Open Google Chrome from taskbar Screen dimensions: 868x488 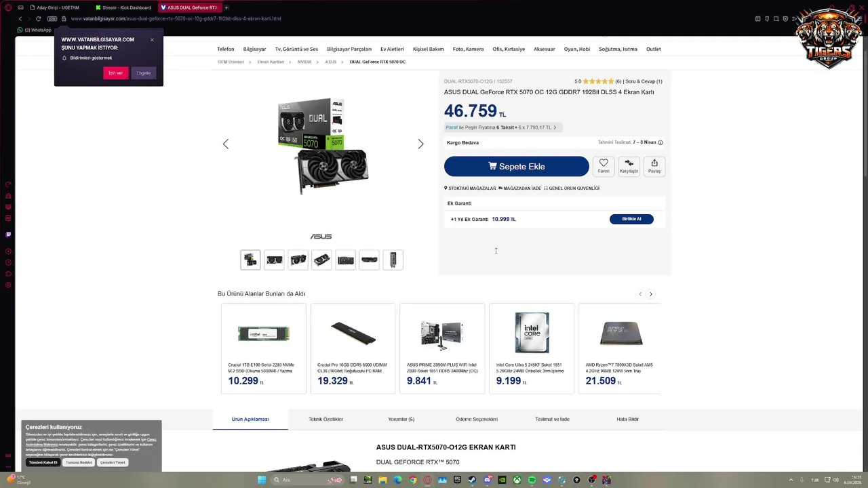tap(413, 480)
